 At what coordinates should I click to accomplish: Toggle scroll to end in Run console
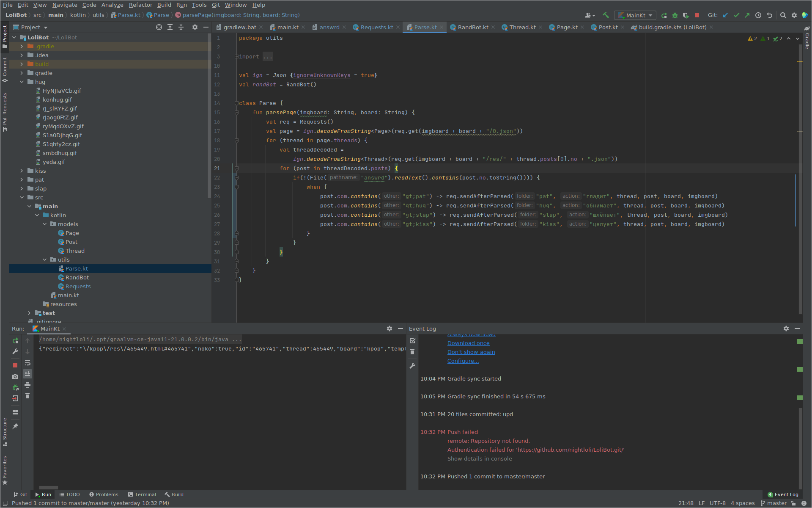pos(27,374)
